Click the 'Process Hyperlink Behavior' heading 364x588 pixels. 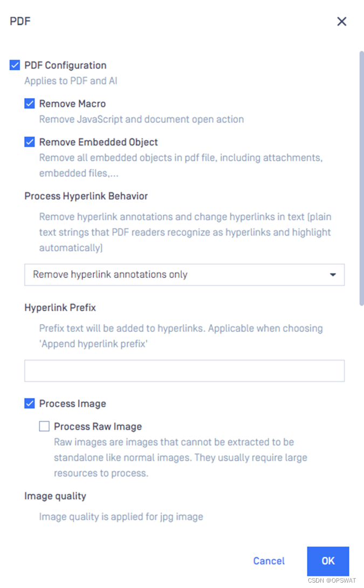tap(86, 196)
